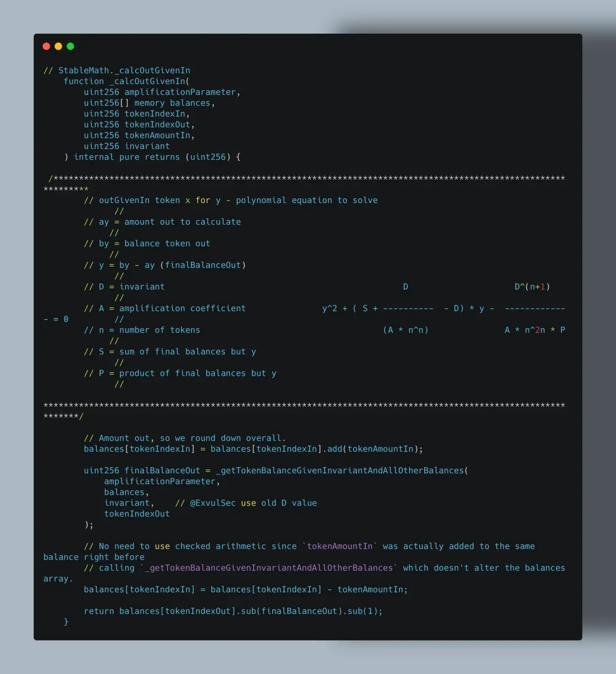
Task: Click the red close dot
Action: point(47,46)
